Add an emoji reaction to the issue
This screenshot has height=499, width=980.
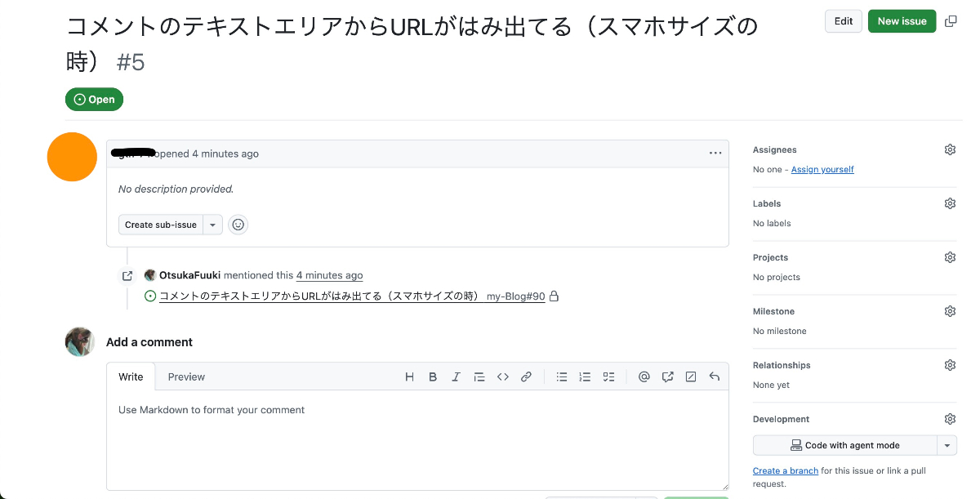(238, 225)
